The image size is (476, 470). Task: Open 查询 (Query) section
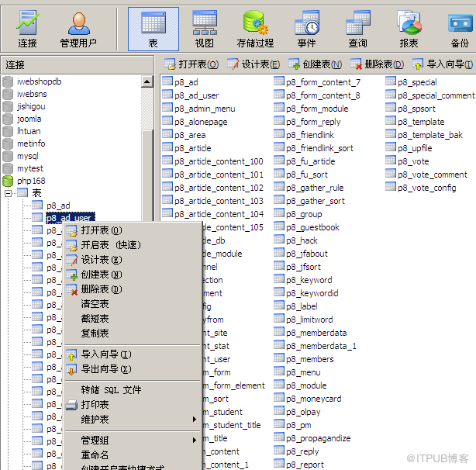coord(357,29)
